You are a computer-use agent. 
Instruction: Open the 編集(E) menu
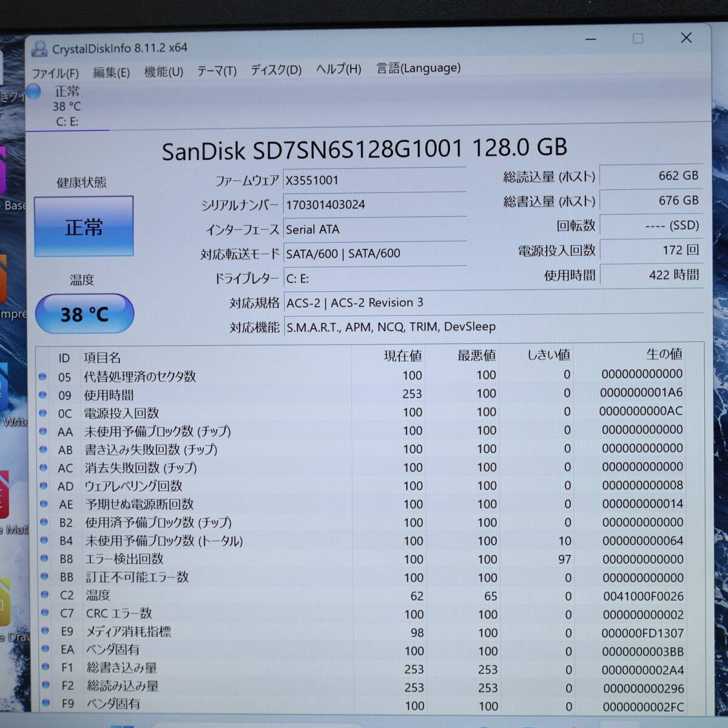click(x=111, y=73)
